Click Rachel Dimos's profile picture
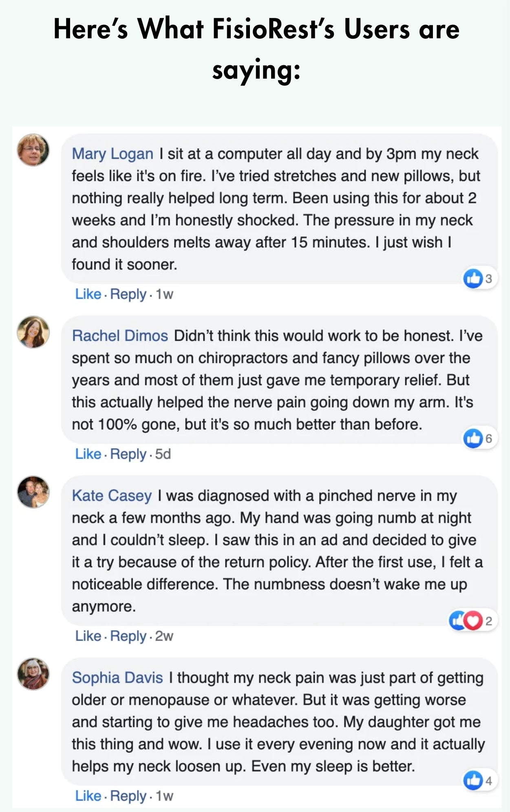This screenshot has width=510, height=812. point(33,332)
